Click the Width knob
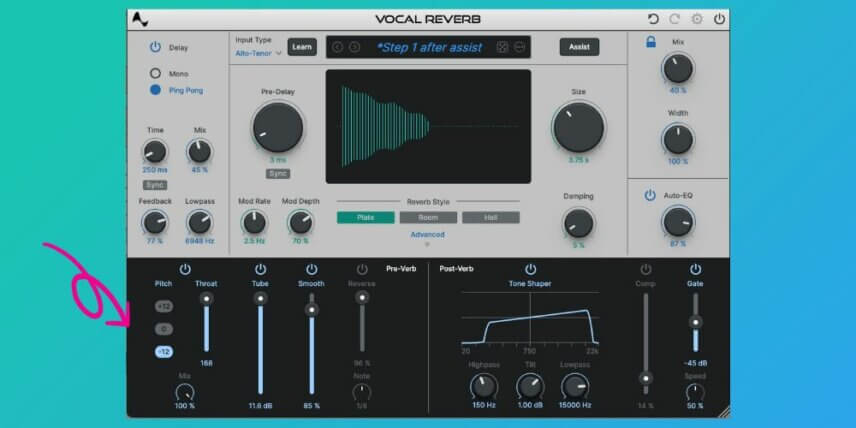This screenshot has width=856, height=428. (x=678, y=139)
